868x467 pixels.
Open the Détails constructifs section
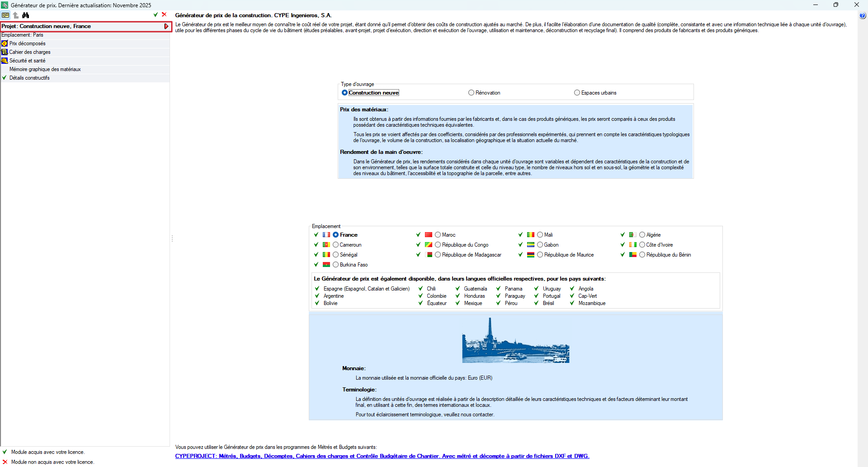[x=29, y=78]
